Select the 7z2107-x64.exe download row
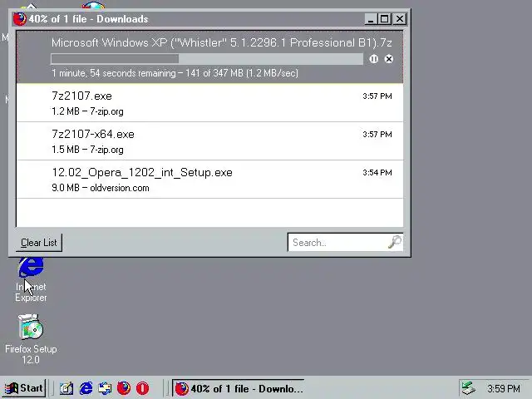The height and width of the screenshot is (399, 532). 209,141
